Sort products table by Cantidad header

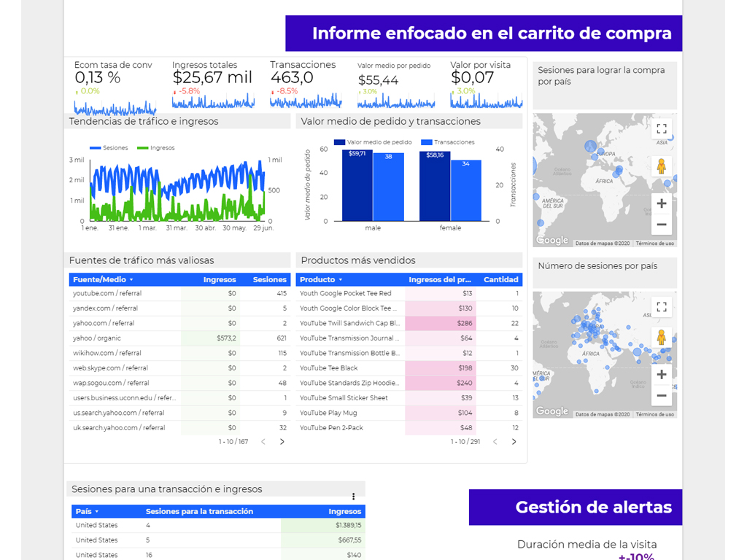coord(500,279)
